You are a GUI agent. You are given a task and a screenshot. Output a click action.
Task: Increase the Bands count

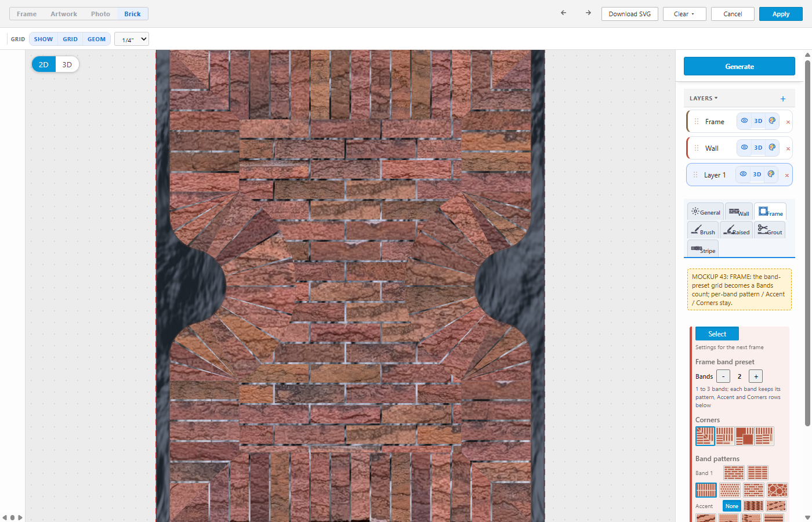[756, 376]
